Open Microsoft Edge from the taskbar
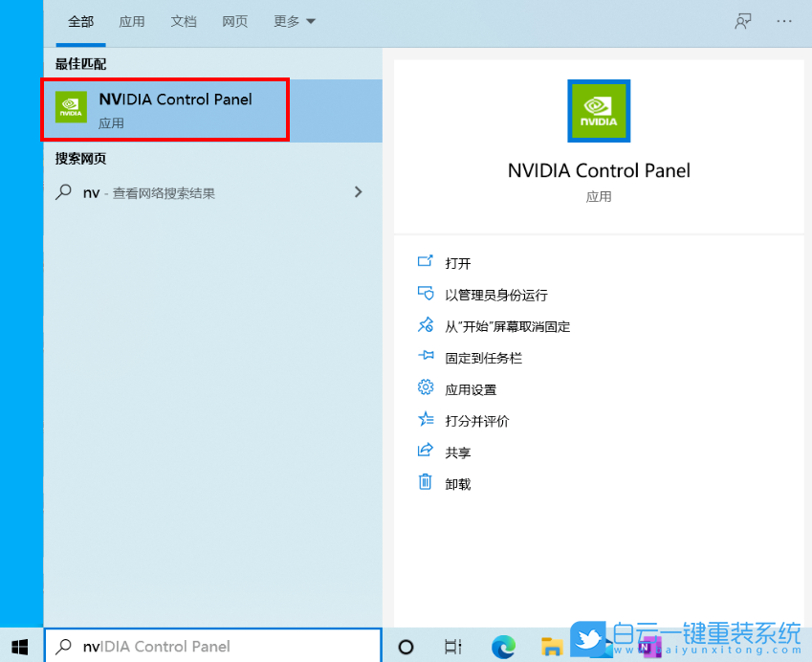Image resolution: width=812 pixels, height=662 pixels. (x=504, y=646)
